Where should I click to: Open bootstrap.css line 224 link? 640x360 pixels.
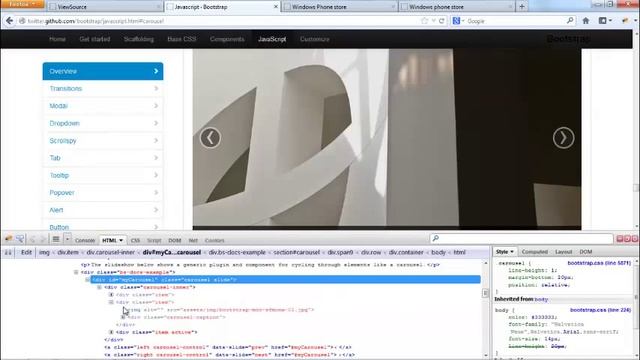[600, 310]
